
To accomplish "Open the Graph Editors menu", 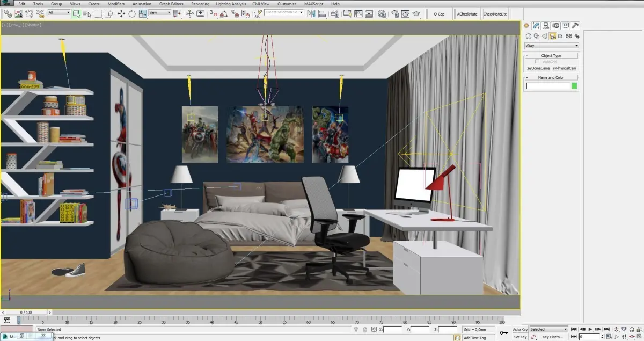I will (x=171, y=4).
